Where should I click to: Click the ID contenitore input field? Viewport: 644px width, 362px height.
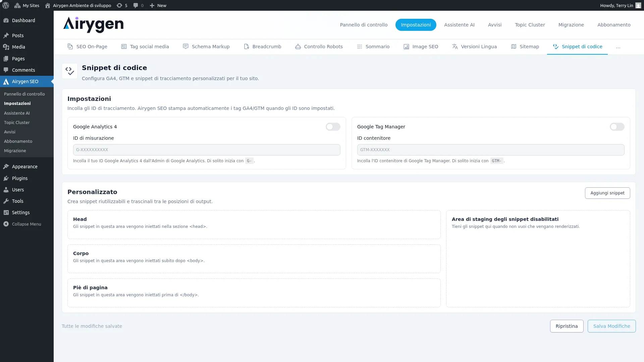(x=491, y=150)
